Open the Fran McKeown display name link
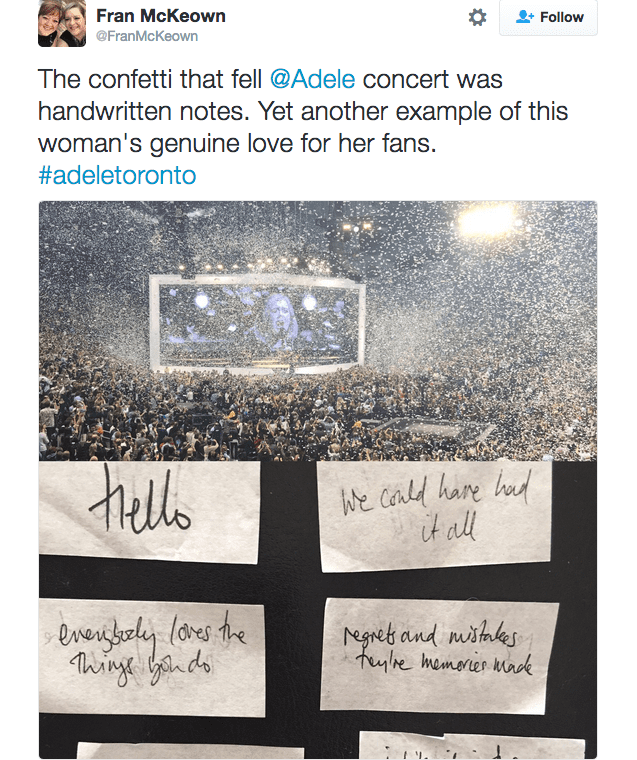The height and width of the screenshot is (760, 637). coord(160,15)
